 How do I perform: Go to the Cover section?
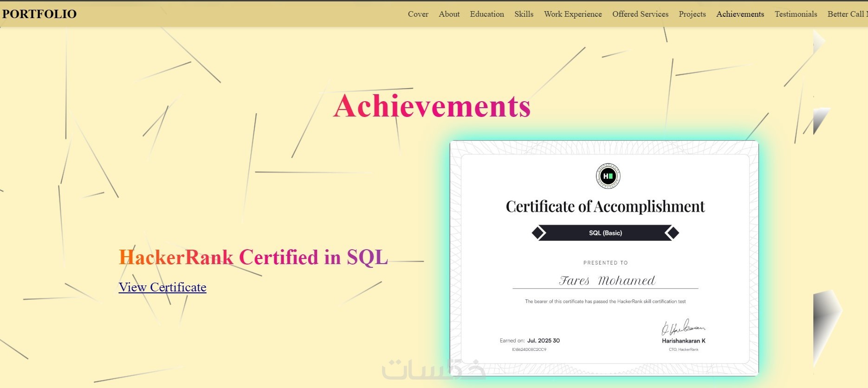click(418, 14)
